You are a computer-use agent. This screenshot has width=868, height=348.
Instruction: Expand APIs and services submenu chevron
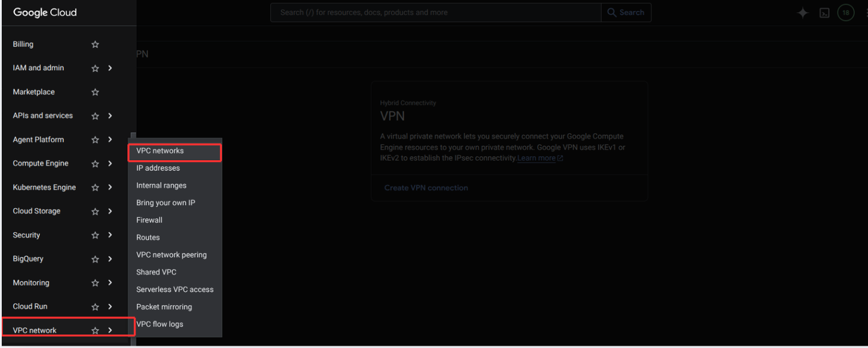(110, 116)
